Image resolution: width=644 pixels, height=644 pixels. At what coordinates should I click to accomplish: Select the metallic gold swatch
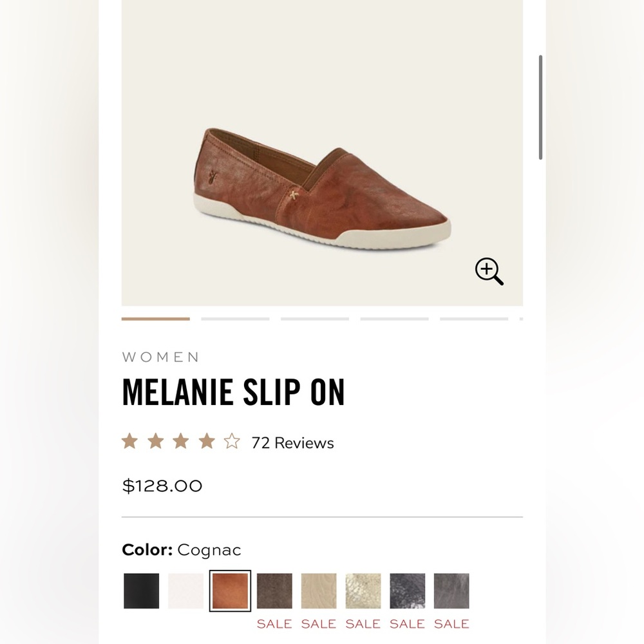[363, 591]
